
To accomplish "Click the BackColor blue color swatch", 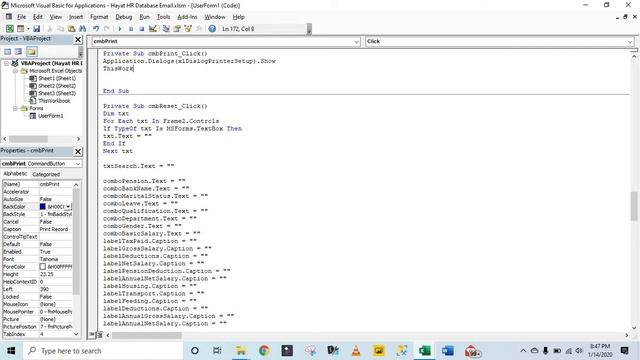I will coord(42,207).
